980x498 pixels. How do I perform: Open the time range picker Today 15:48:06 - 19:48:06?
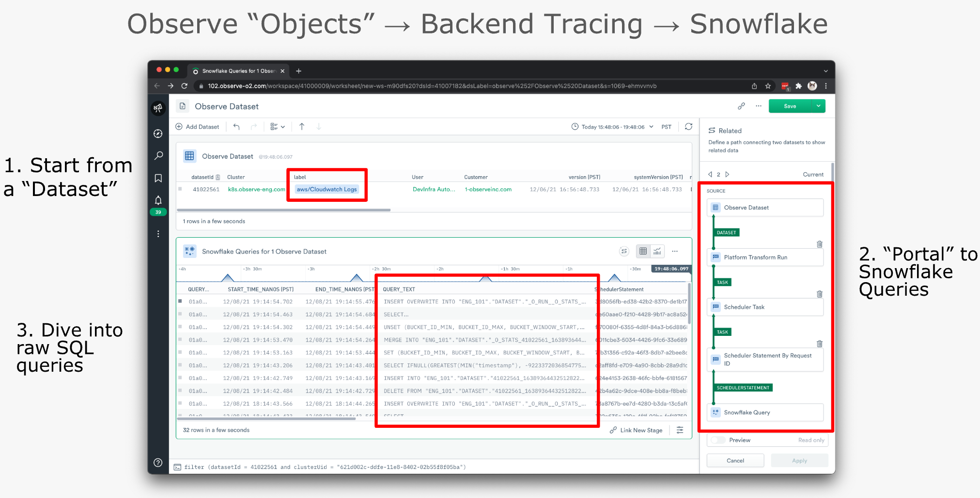(x=613, y=127)
